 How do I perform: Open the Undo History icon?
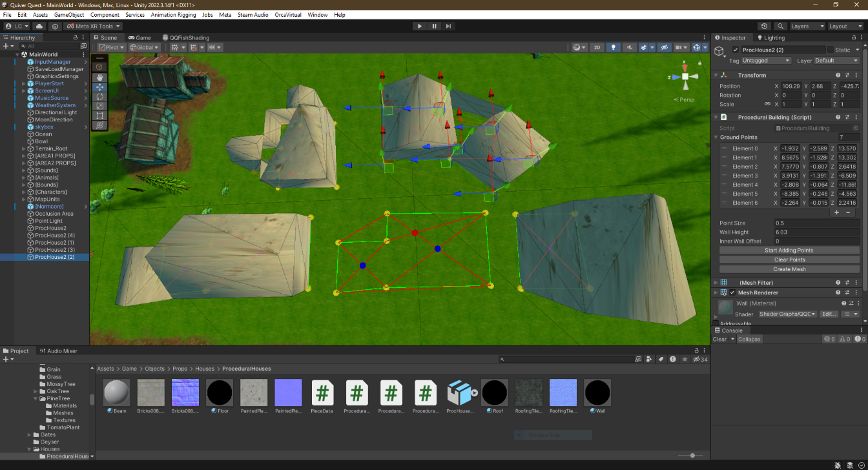pos(765,26)
